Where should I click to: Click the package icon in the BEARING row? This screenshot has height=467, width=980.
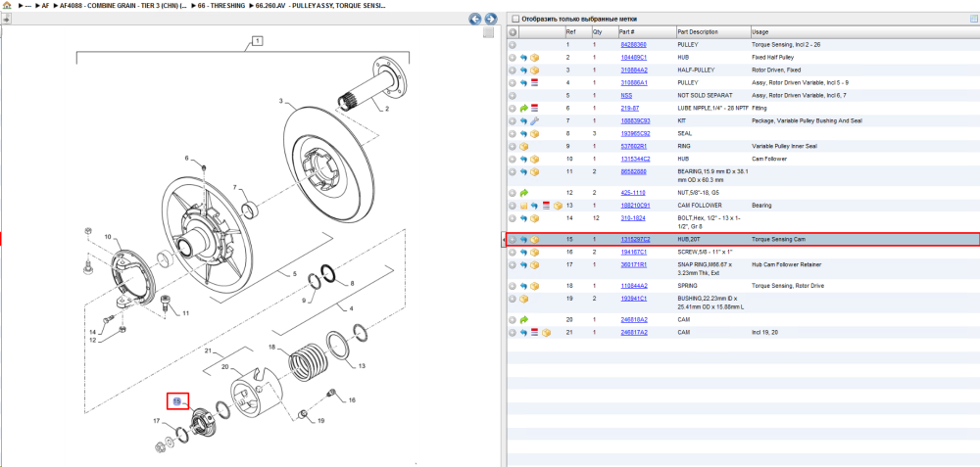tap(535, 171)
